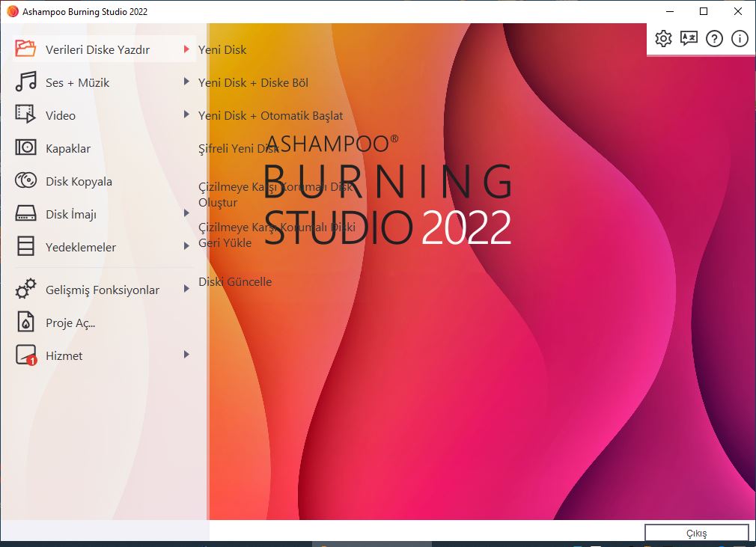The height and width of the screenshot is (547, 756).
Task: Open the Kapaklar menu entry
Action: [x=104, y=147]
